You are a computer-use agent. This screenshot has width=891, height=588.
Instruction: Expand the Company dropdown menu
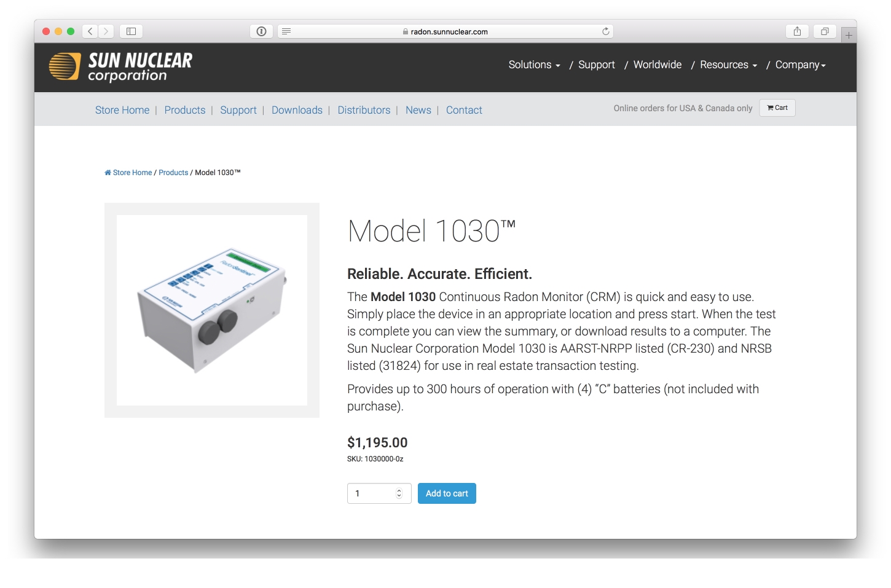pyautogui.click(x=800, y=65)
